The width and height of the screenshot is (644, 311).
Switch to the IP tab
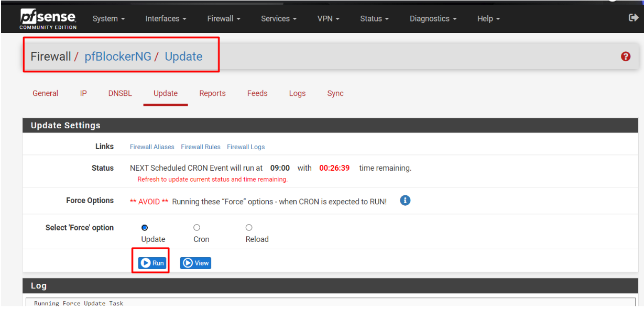point(83,93)
